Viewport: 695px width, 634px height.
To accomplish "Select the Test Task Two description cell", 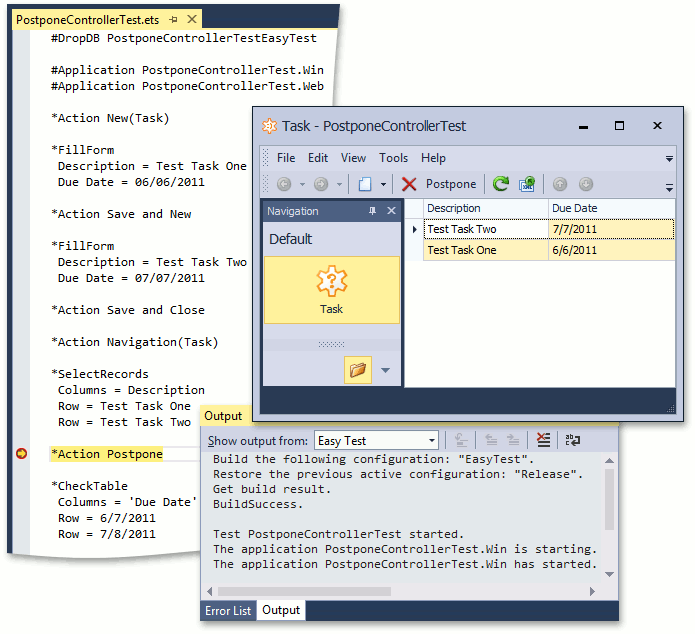I will pos(486,229).
